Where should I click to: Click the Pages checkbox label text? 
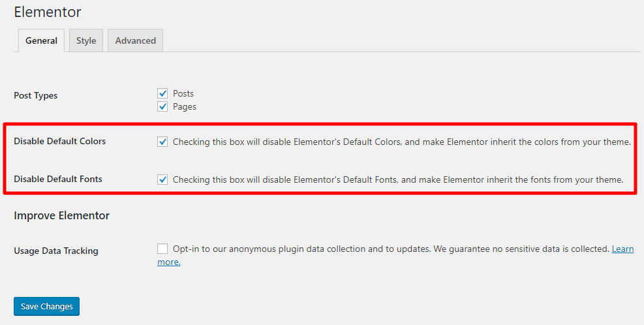(185, 106)
